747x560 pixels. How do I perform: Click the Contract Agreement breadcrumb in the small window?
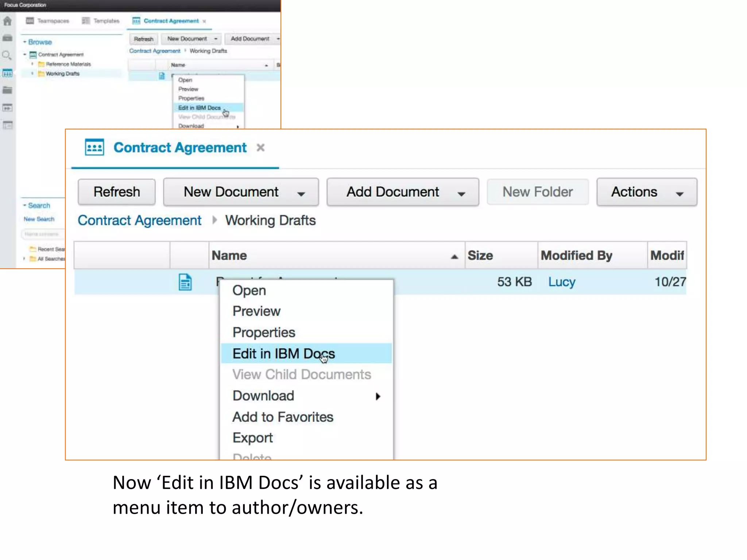click(155, 51)
